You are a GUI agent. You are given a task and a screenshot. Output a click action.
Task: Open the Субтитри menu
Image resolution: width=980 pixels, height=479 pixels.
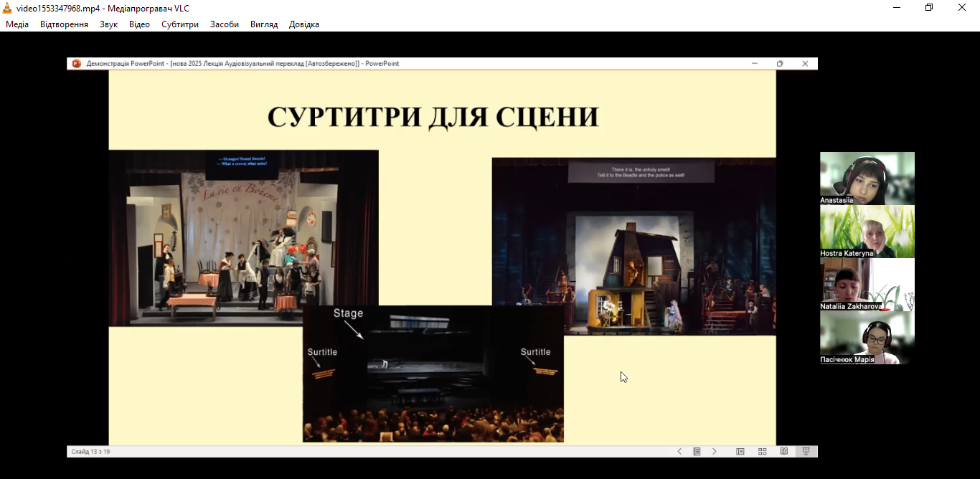[x=179, y=24]
